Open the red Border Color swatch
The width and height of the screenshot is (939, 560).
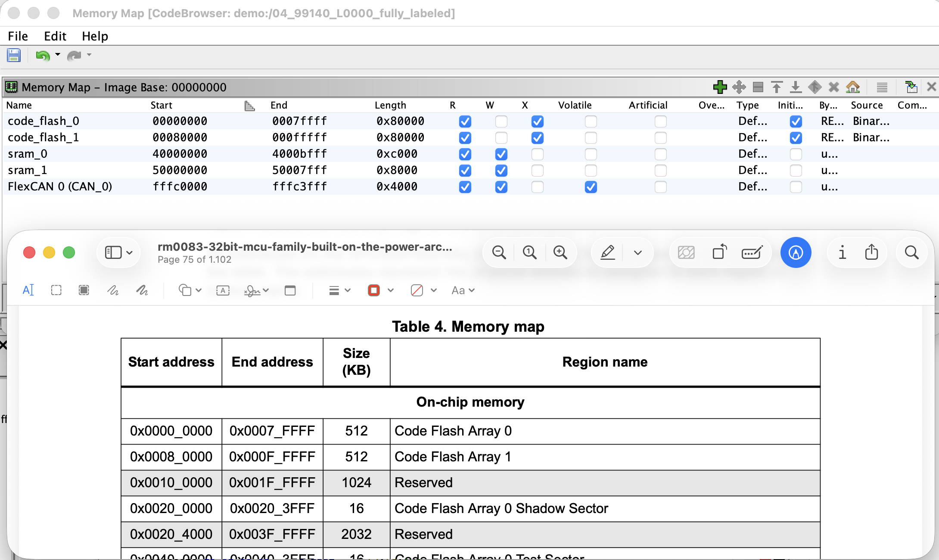(x=374, y=291)
